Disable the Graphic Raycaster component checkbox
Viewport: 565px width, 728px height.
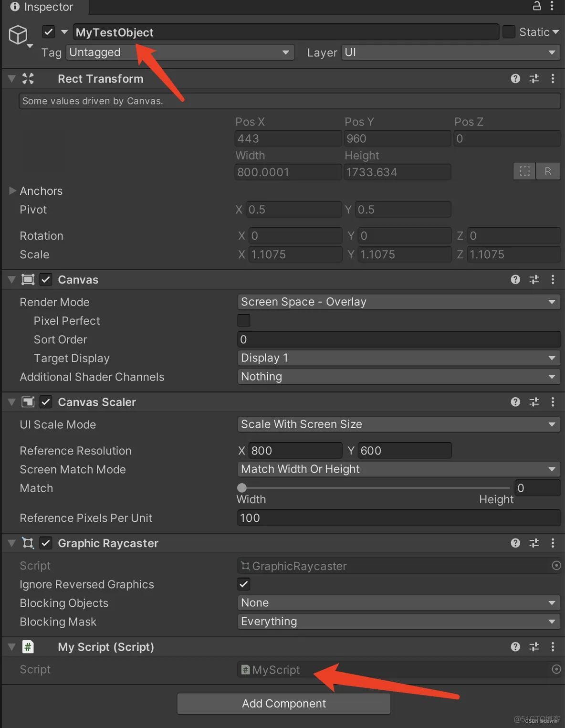click(x=46, y=543)
